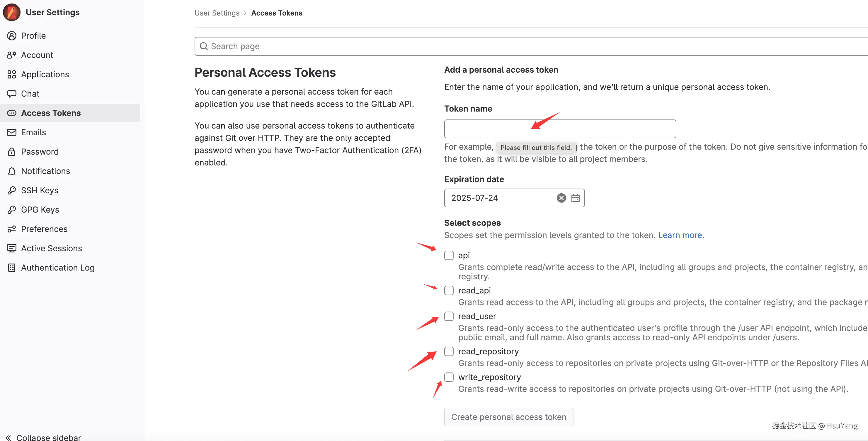Click User Settings breadcrumb link
The width and height of the screenshot is (868, 441).
click(217, 13)
